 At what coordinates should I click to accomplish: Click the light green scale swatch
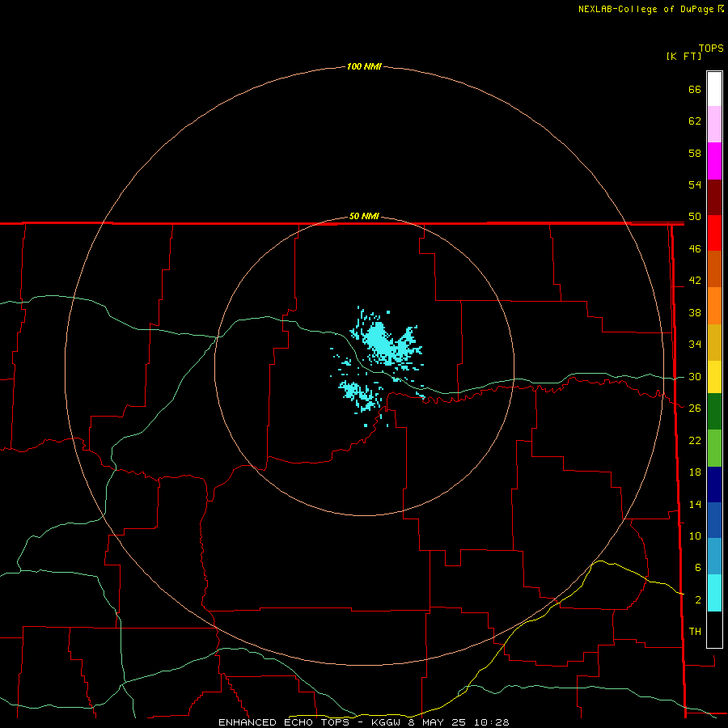(714, 448)
